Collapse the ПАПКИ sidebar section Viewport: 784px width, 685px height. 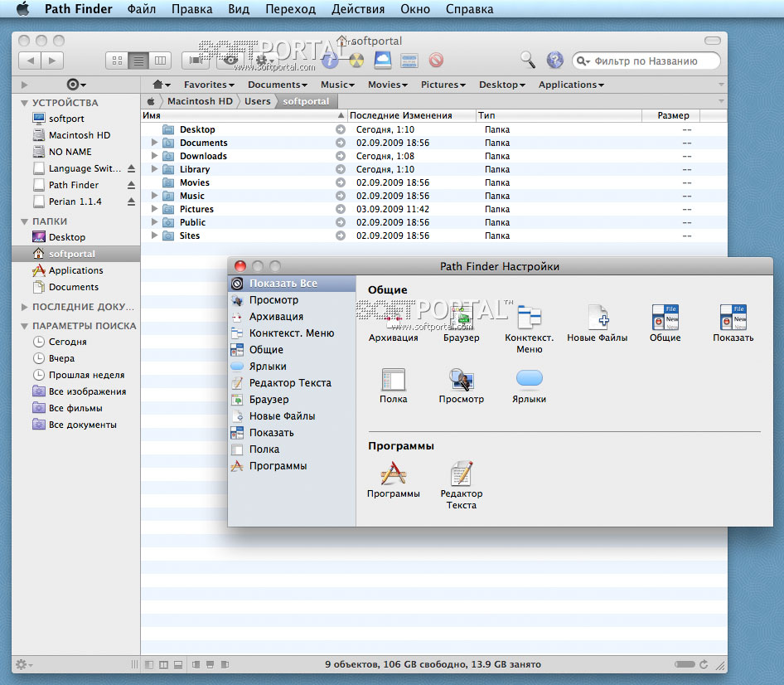(24, 221)
